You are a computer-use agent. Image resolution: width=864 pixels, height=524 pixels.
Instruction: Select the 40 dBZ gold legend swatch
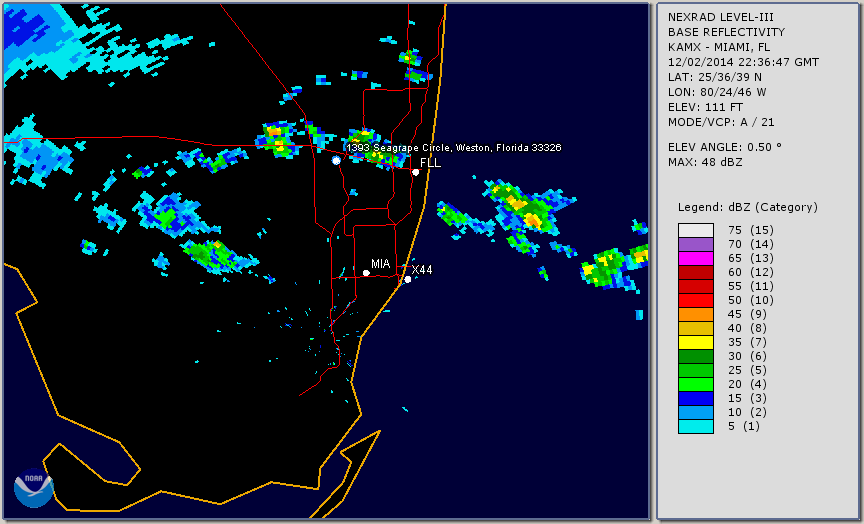pyautogui.click(x=696, y=328)
